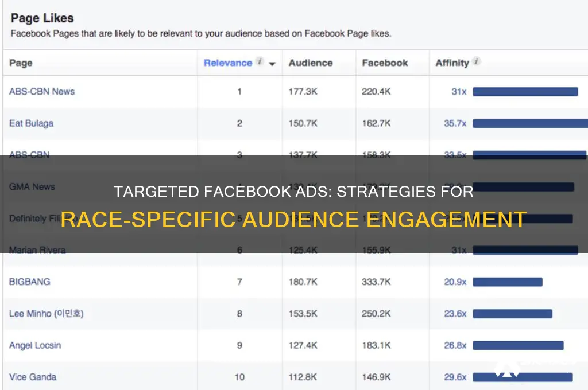Click the 23.6x affinity value
Image resolution: width=588 pixels, height=390 pixels.
point(455,314)
